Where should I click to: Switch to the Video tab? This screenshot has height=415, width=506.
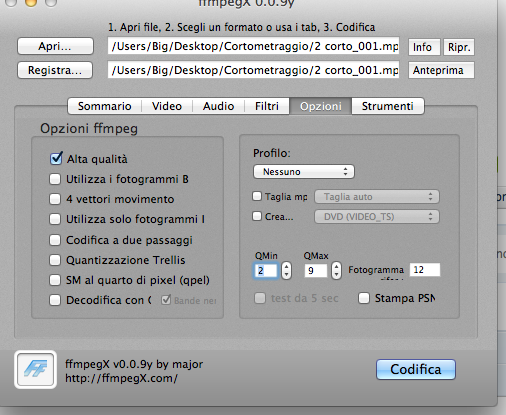point(167,106)
